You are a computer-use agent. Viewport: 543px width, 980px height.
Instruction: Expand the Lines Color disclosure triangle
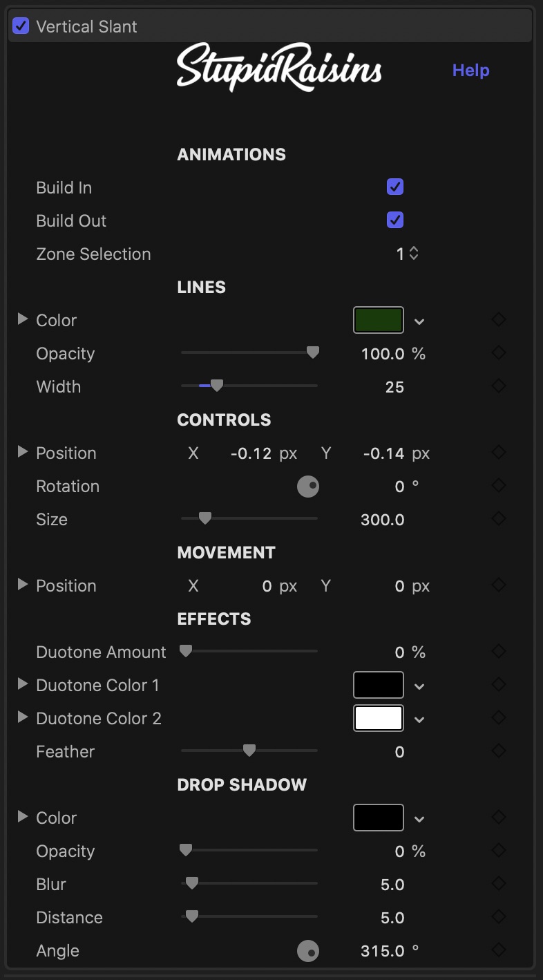[x=22, y=319]
